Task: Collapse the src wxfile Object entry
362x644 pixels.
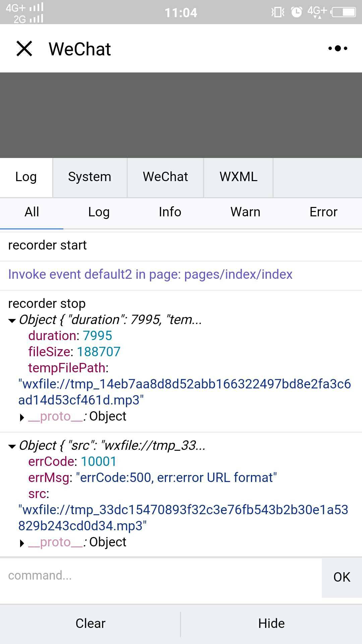Action: [x=12, y=446]
